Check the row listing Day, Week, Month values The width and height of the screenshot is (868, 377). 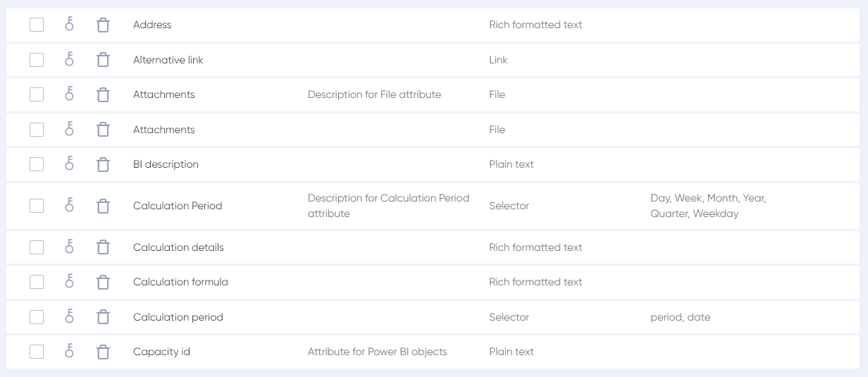click(x=37, y=206)
